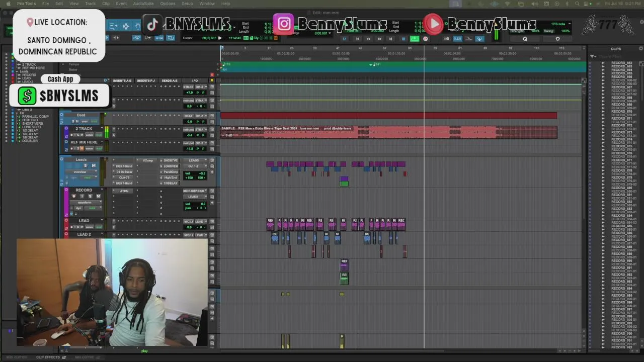Click the Go to End transport button
Image resolution: width=644 pixels, height=362 pixels.
coord(390,39)
